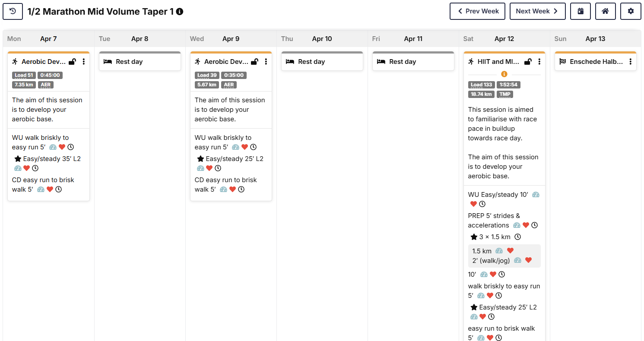The width and height of the screenshot is (644, 341).
Task: Go to Next Week
Action: click(x=538, y=11)
